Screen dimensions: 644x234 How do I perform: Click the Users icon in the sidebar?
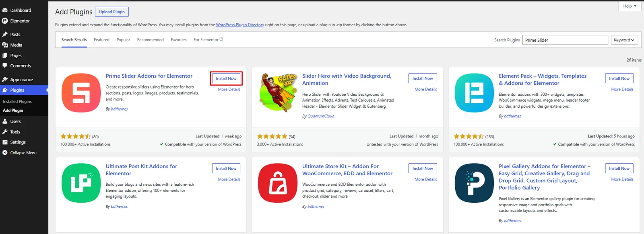click(x=5, y=121)
